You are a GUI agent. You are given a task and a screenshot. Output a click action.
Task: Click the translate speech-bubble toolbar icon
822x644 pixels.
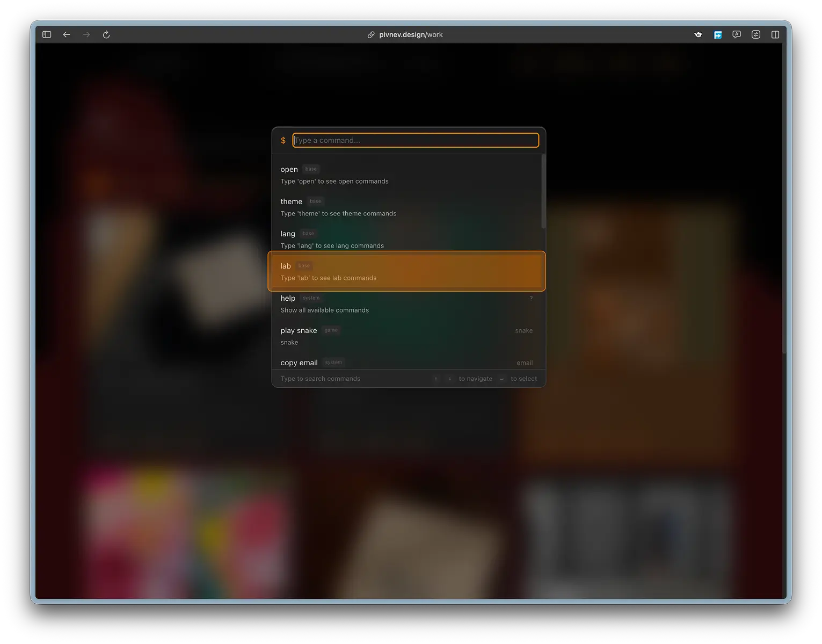[x=737, y=34]
